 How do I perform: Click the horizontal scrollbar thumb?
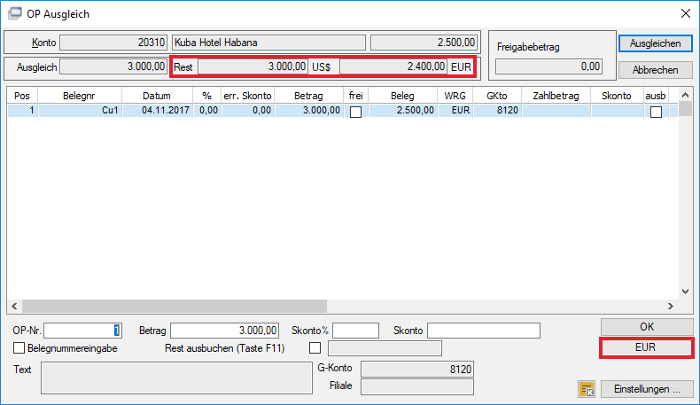pos(175,306)
